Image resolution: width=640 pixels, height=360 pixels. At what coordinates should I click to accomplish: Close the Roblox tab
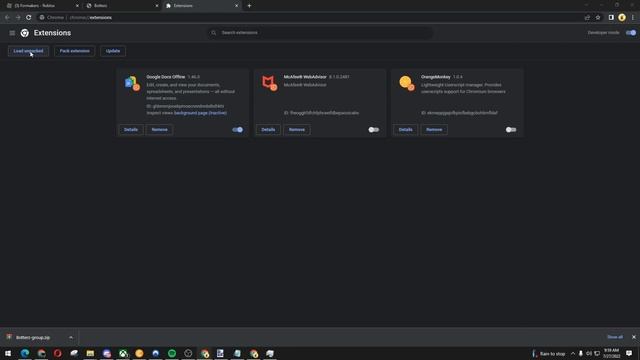click(77, 6)
